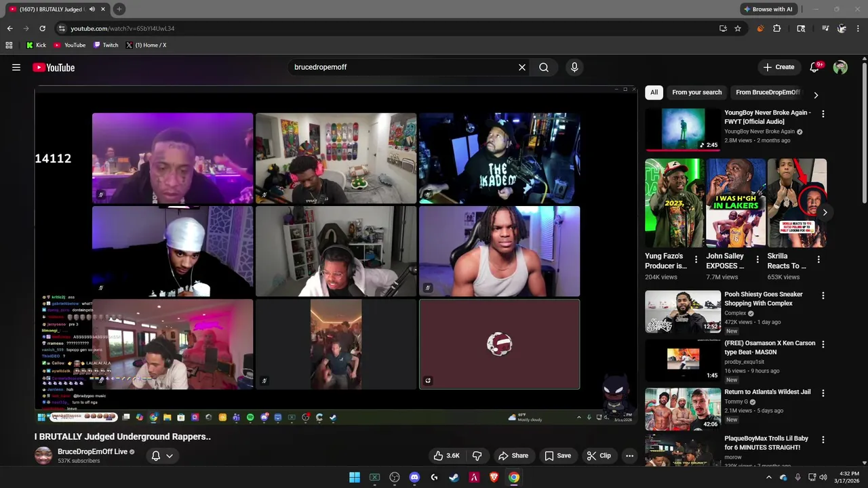868x488 pixels.
Task: Save the video to a playlist
Action: click(x=557, y=455)
